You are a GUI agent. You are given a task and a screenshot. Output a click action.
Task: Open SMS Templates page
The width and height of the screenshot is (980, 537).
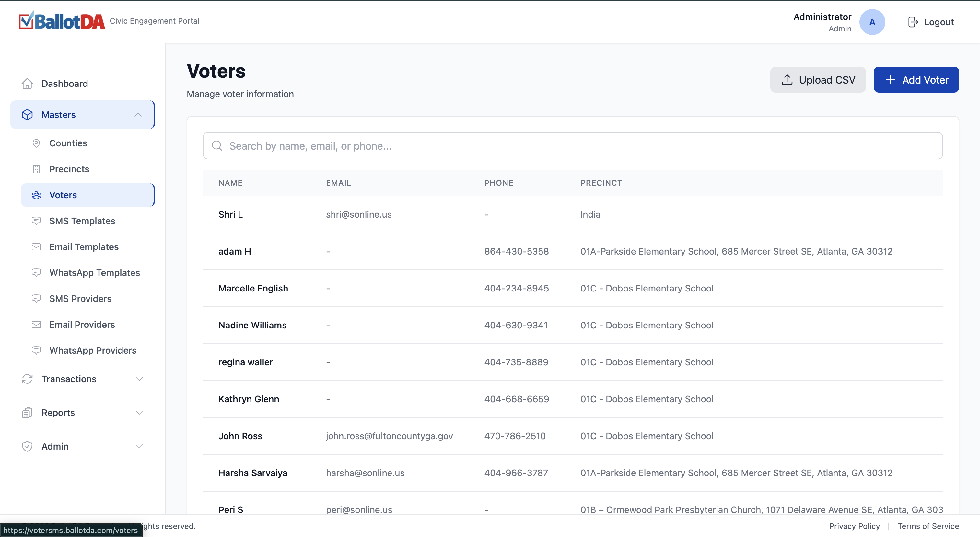87,221
